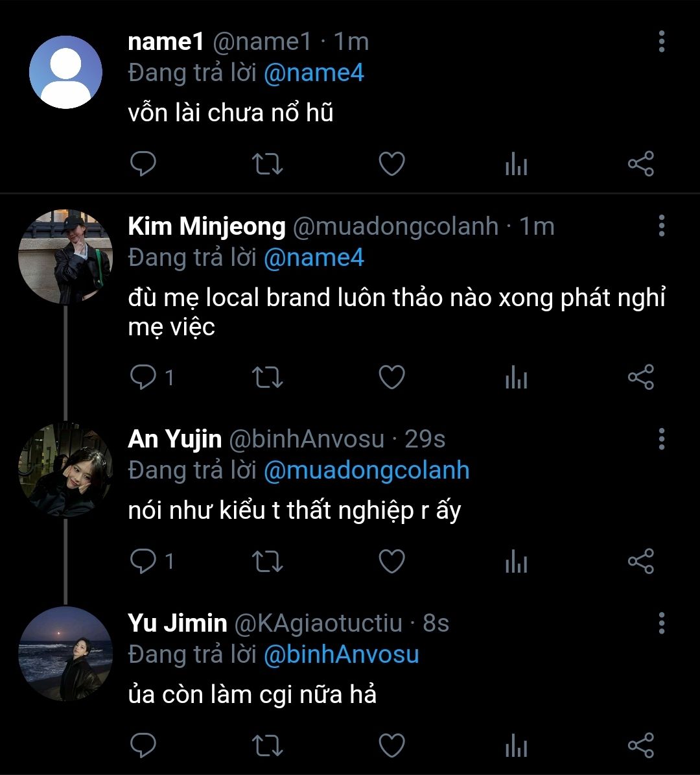Open more options on An Yujin's tweet
The width and height of the screenshot is (700, 775).
[x=661, y=439]
